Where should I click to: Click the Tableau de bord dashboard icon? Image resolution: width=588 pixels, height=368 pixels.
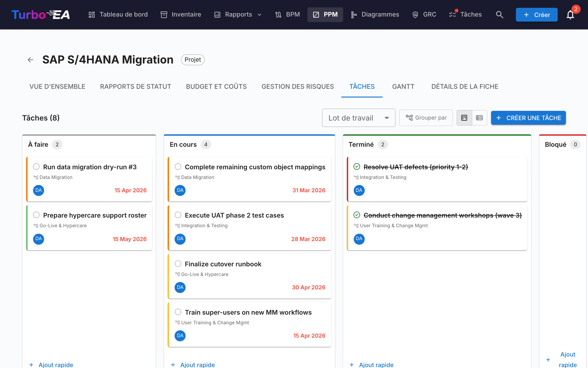(x=92, y=14)
